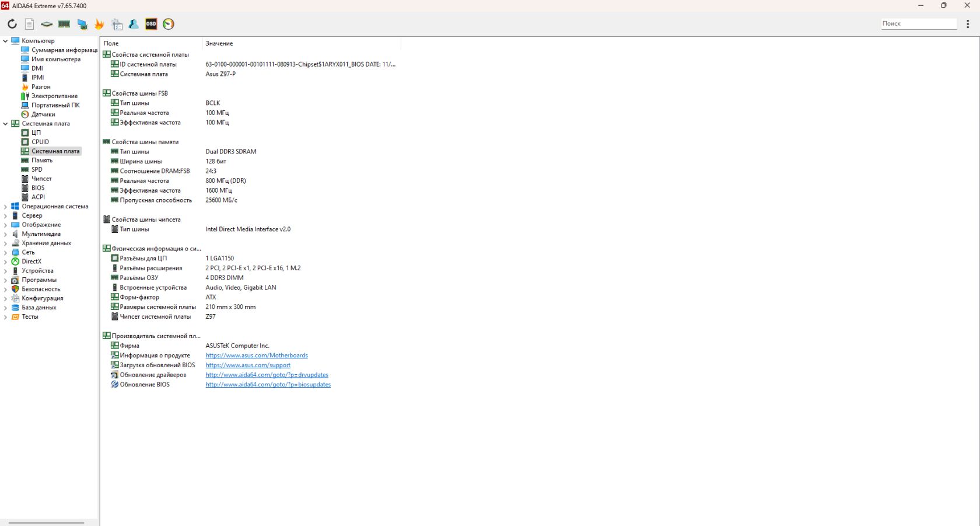Select the SPD tree item
This screenshot has width=980, height=526.
[x=37, y=169]
